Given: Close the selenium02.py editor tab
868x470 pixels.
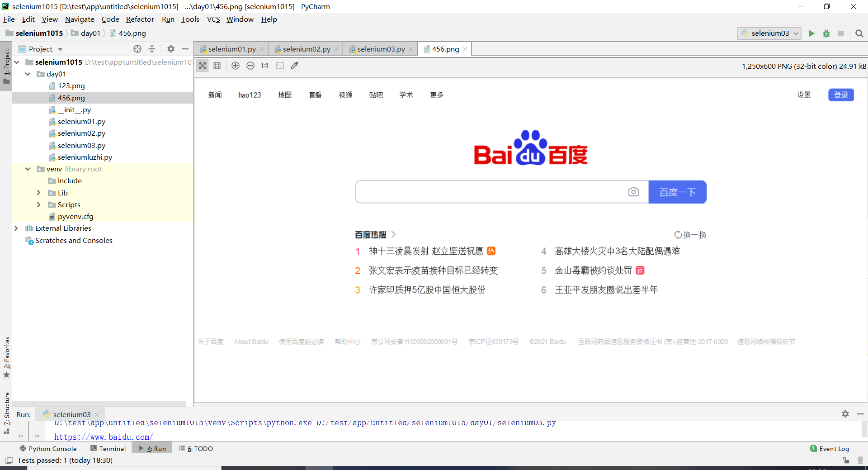Looking at the screenshot, I should click(x=336, y=49).
